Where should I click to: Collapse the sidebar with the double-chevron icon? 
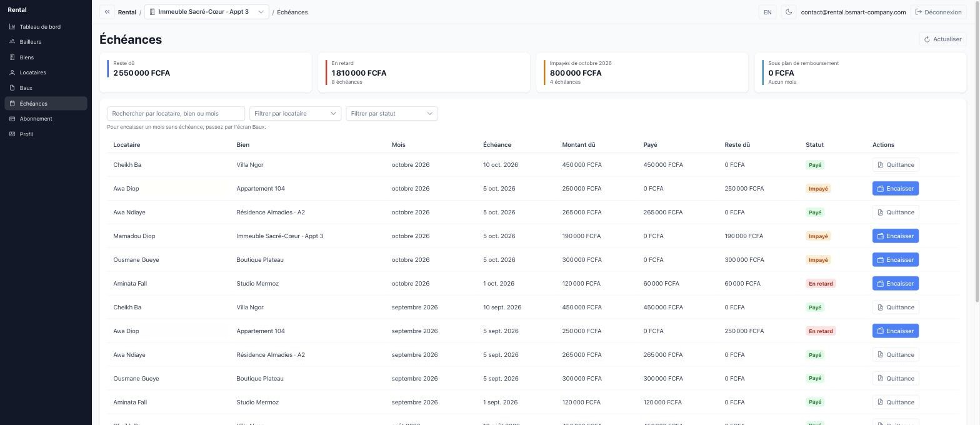[107, 12]
